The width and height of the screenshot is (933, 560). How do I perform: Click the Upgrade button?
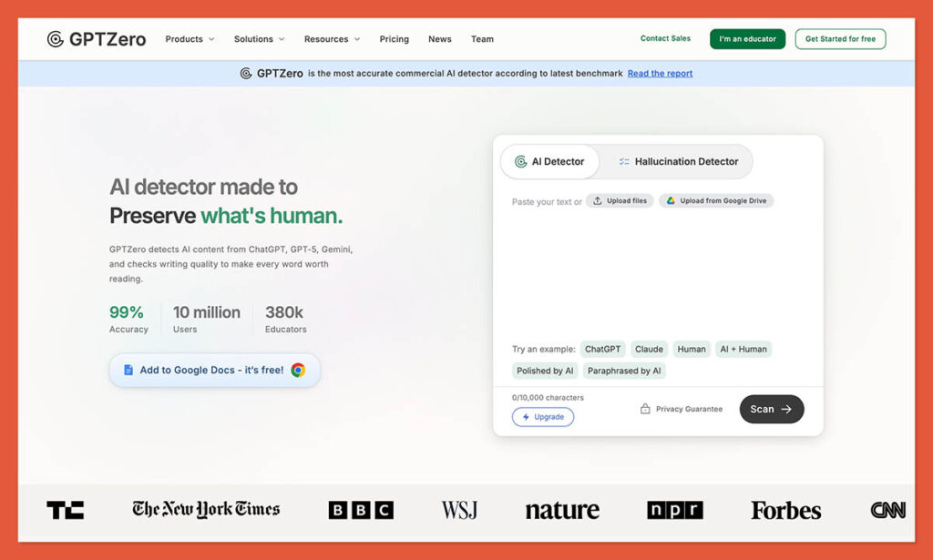[543, 417]
